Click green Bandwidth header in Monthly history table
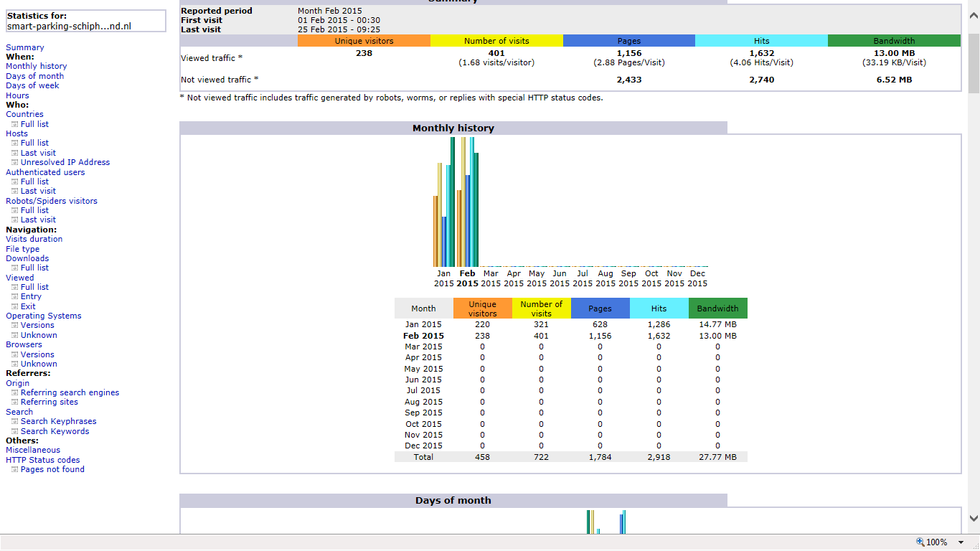This screenshot has height=551, width=980. [x=717, y=309]
